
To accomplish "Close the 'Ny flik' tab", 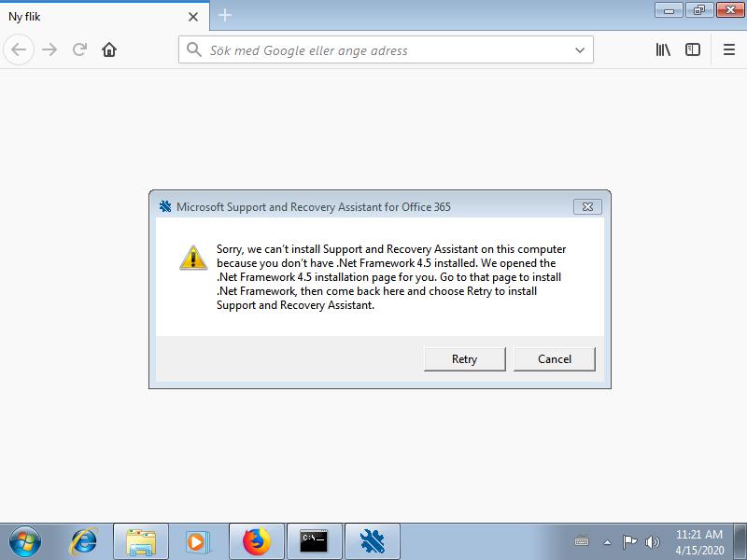I will pyautogui.click(x=193, y=17).
